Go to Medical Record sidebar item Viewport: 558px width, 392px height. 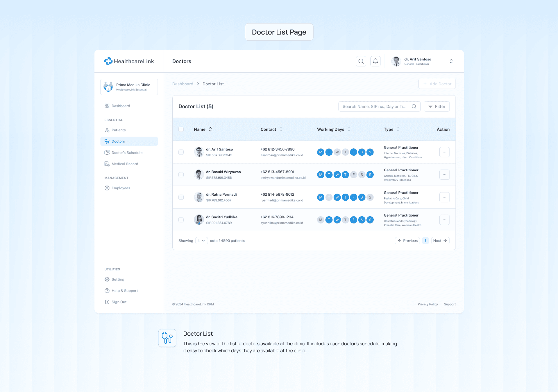pos(125,164)
